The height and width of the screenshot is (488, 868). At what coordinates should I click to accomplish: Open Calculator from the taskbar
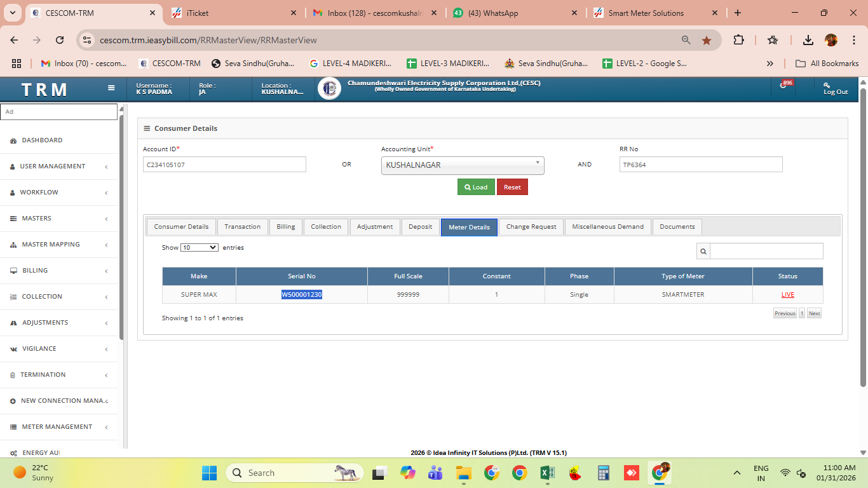pyautogui.click(x=604, y=473)
